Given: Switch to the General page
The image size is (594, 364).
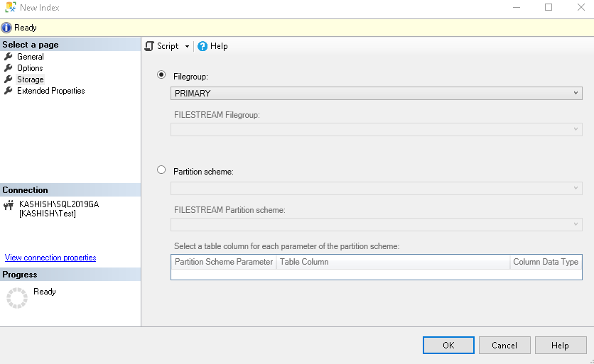Looking at the screenshot, I should [x=31, y=57].
